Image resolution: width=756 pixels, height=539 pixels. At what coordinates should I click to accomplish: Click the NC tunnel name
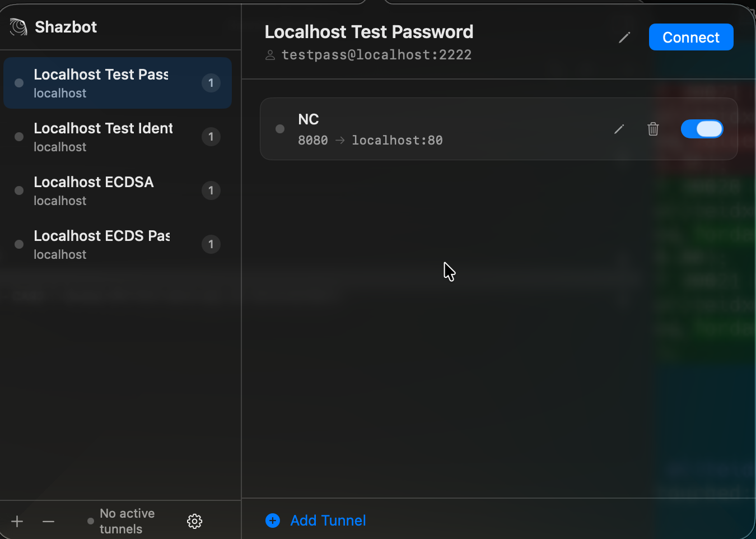(309, 119)
